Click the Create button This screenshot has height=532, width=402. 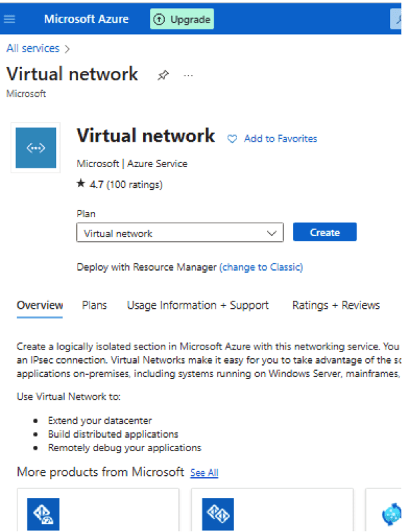[325, 233]
